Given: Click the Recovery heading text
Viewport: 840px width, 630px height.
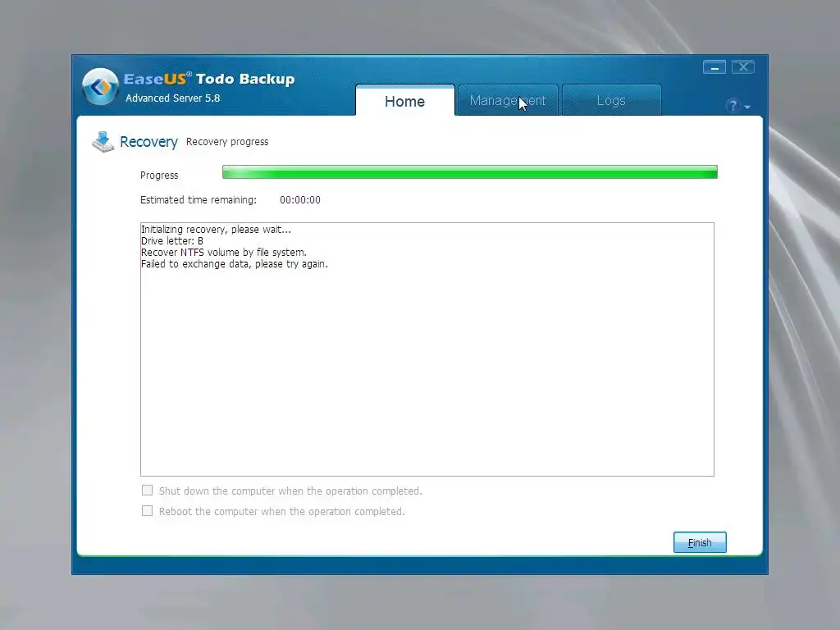Looking at the screenshot, I should pyautogui.click(x=148, y=142).
